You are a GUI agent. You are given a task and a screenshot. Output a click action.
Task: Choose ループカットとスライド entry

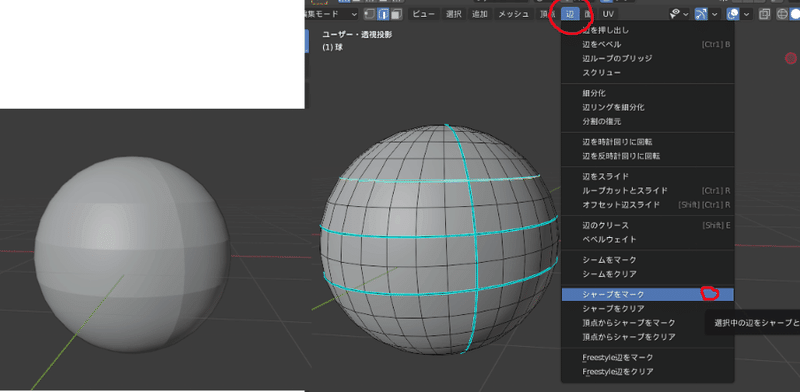tap(647, 190)
